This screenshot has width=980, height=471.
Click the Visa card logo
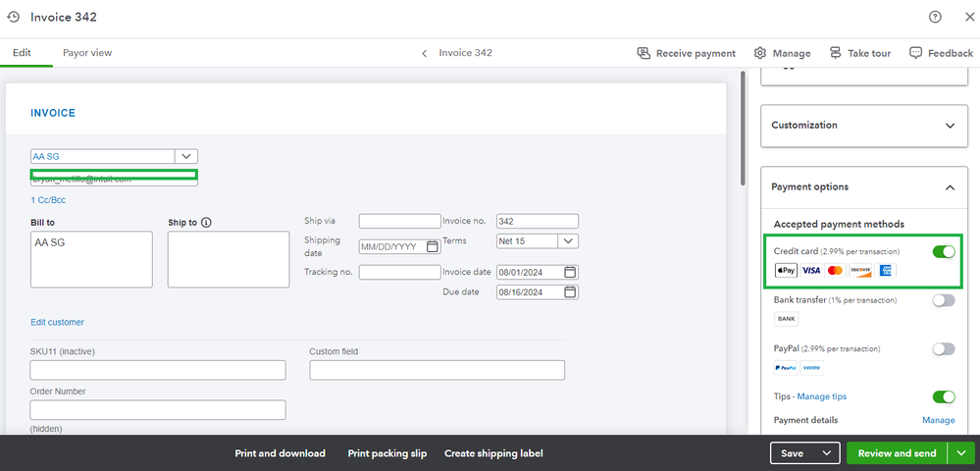tap(810, 270)
